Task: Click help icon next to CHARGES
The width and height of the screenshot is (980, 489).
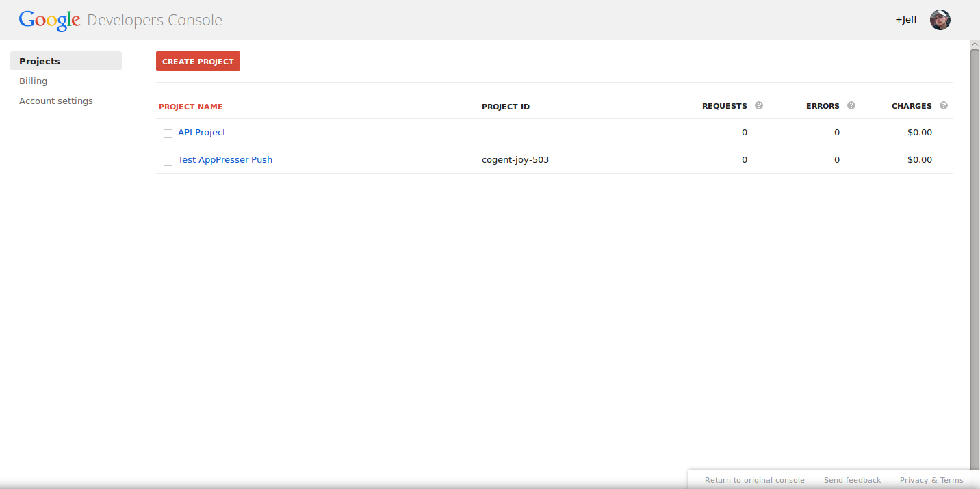Action: pos(944,105)
